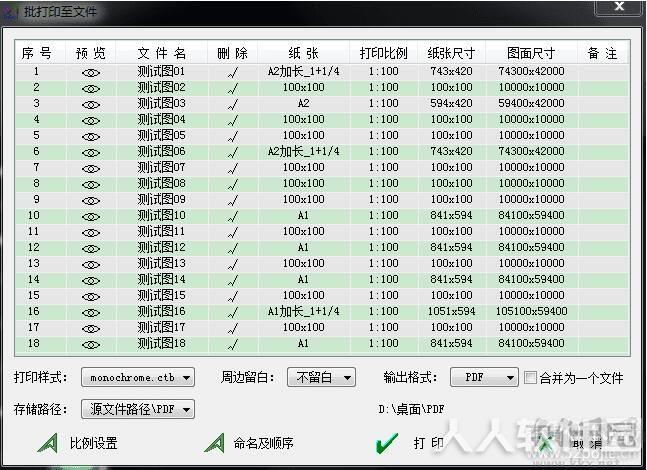Click paper size 1051x594 cell

coord(451,311)
